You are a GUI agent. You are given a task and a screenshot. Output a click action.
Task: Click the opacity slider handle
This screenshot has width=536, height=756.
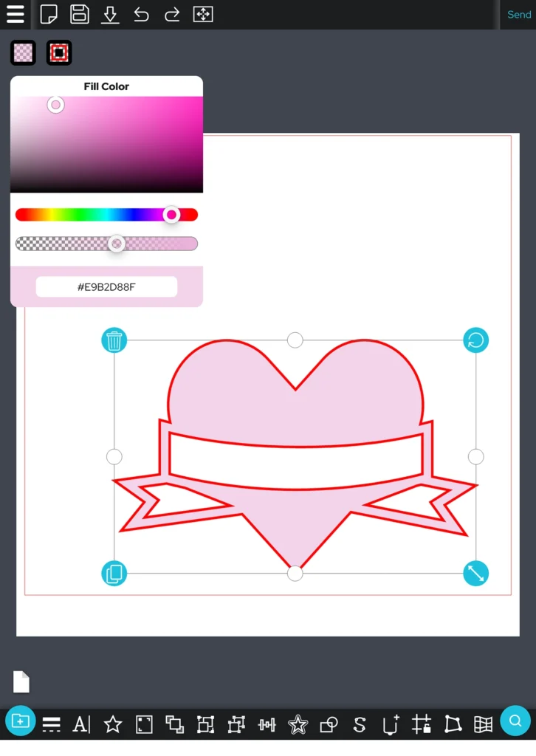(x=116, y=244)
